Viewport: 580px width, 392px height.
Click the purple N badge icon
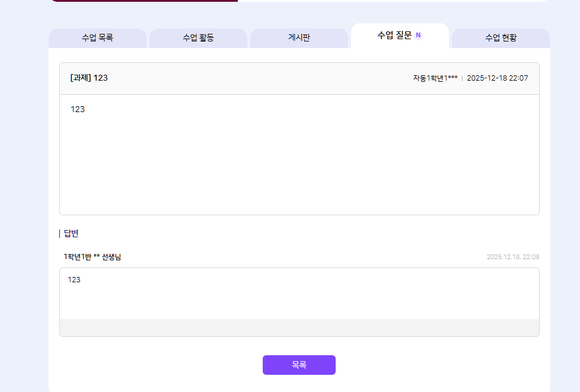click(x=418, y=36)
